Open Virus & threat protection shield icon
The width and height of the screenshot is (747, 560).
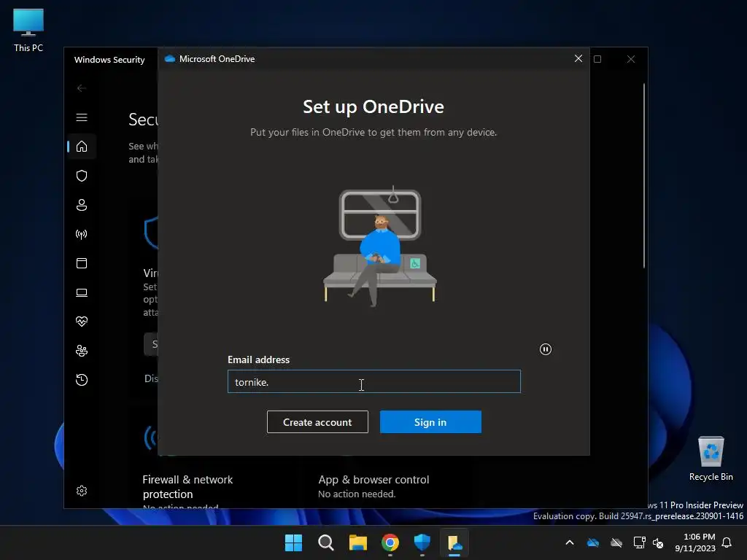pos(82,176)
